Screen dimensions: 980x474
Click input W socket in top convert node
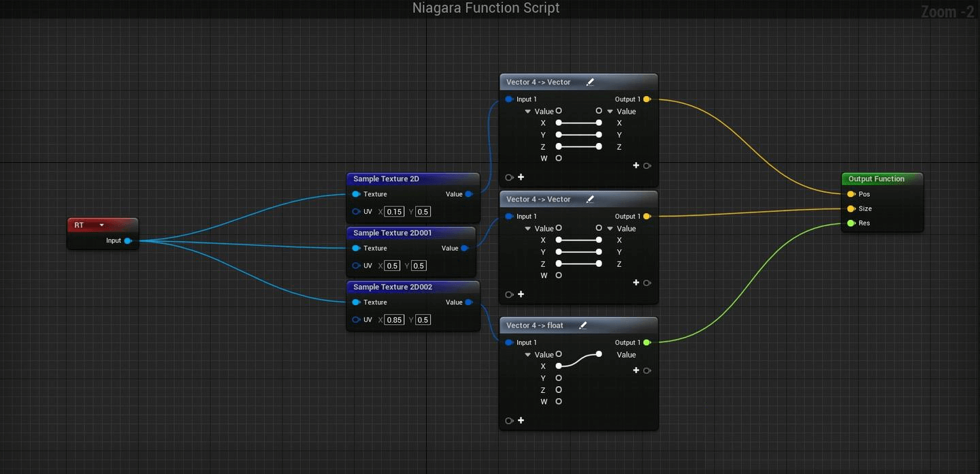[559, 158]
